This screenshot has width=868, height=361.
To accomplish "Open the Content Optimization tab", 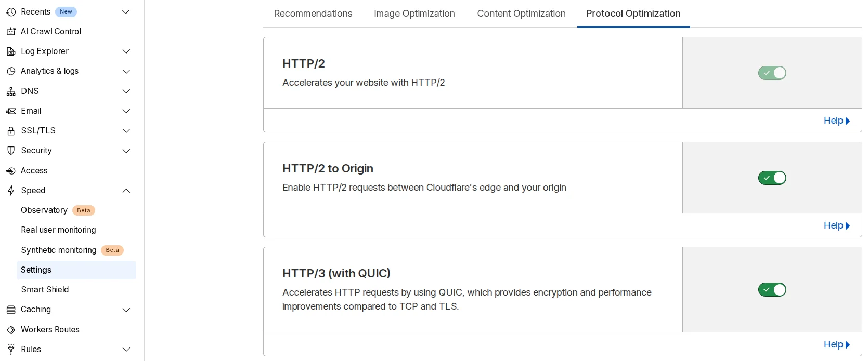I will [521, 14].
